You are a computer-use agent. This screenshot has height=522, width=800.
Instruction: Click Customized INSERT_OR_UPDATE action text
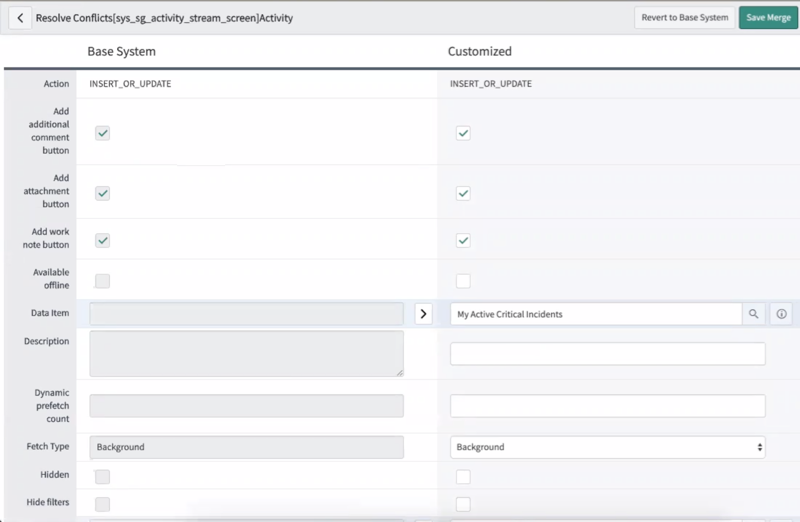click(491, 84)
